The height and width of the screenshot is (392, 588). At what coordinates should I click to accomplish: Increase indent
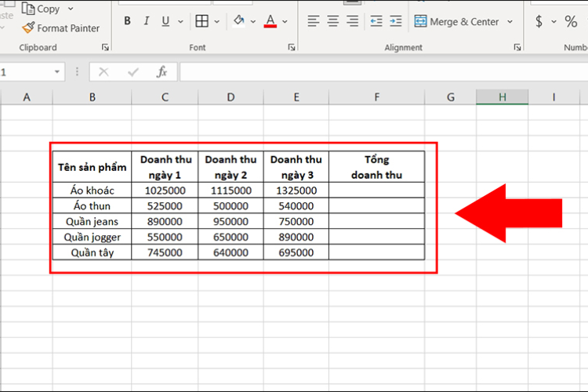(396, 21)
